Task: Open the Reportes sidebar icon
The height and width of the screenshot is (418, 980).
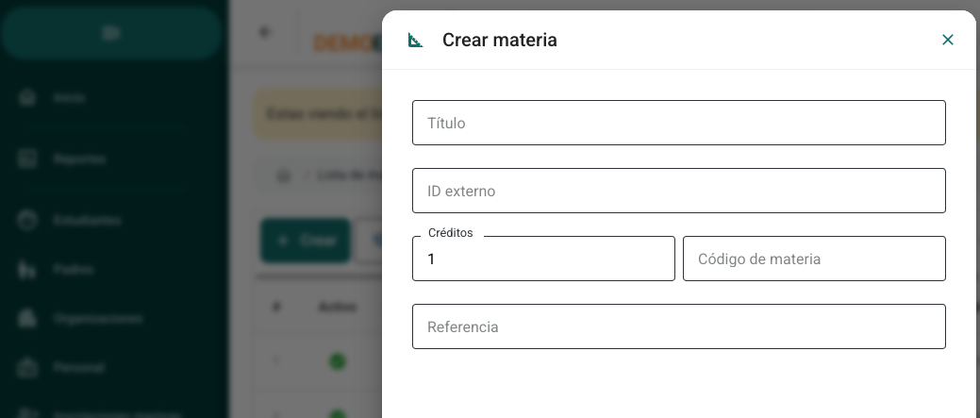Action: tap(26, 159)
